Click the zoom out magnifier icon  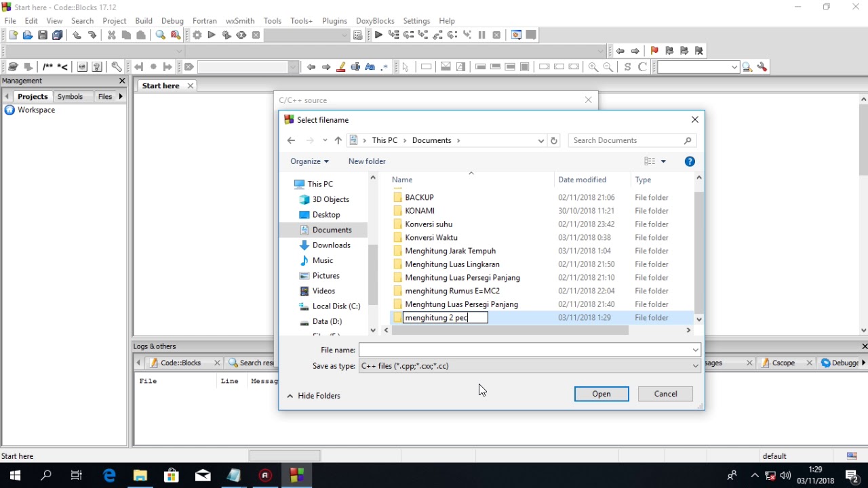point(608,67)
